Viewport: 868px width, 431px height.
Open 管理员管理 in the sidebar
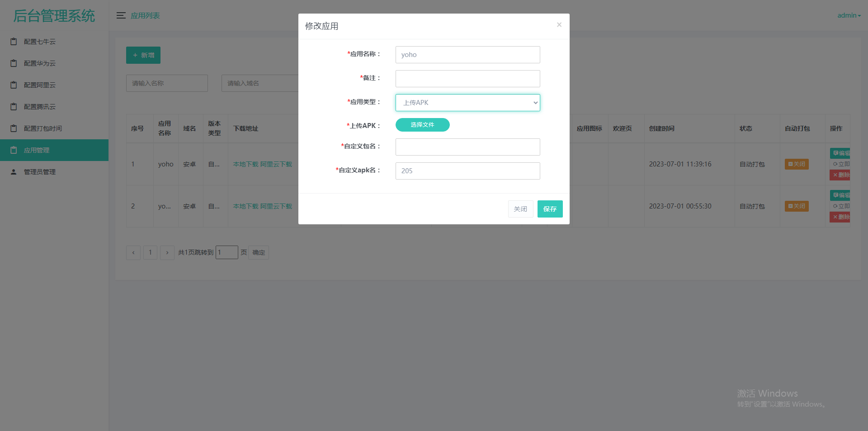pos(54,172)
